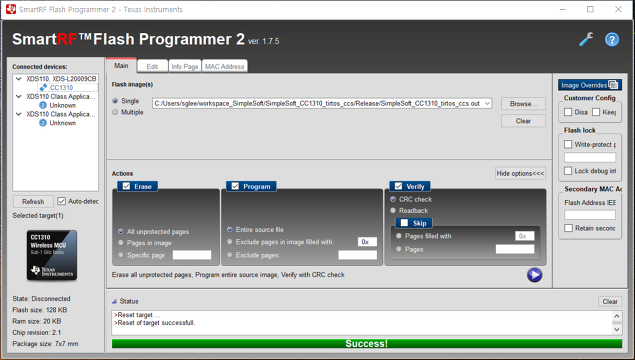Image resolution: width=635 pixels, height=360 pixels.
Task: Switch to the Edit tab
Action: pos(152,66)
